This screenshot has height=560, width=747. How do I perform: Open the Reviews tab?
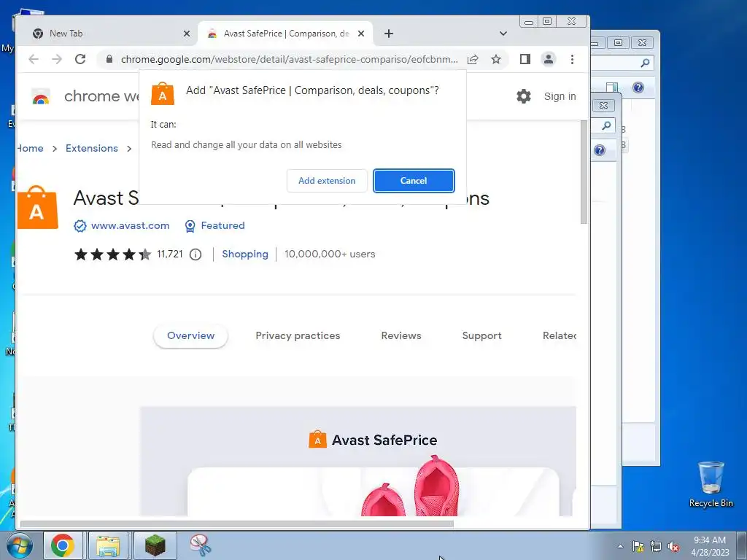[x=401, y=335]
